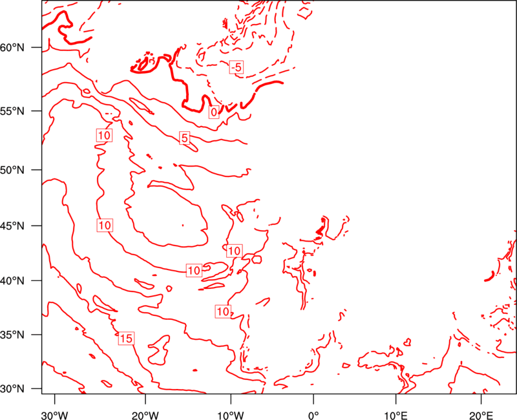Viewport: 517px width, 420px height.
Task: Click the 55°N latitude axis label
Action: click(12, 111)
